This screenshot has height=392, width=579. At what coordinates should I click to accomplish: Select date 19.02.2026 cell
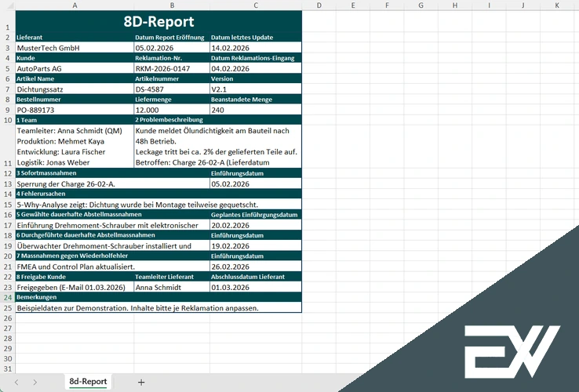click(256, 245)
